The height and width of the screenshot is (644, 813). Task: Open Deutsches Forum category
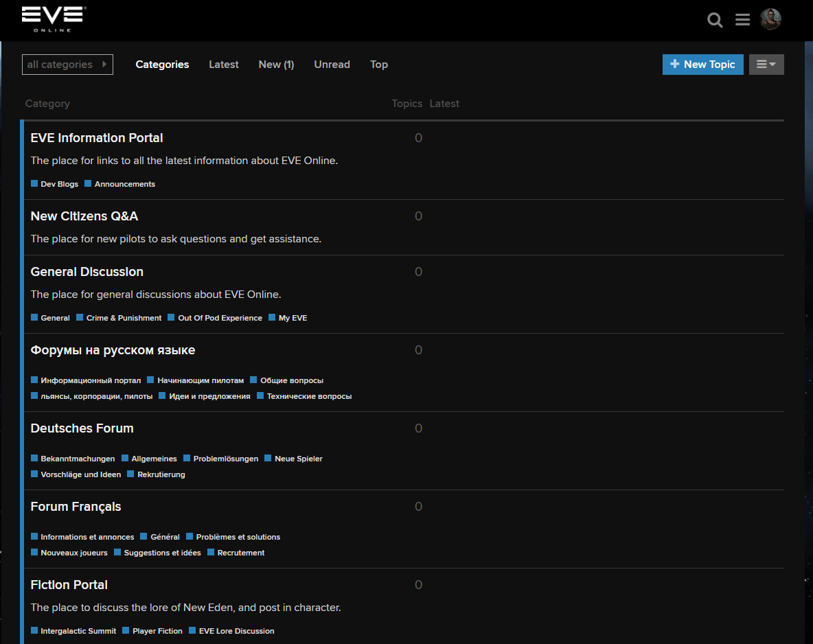[x=82, y=428]
